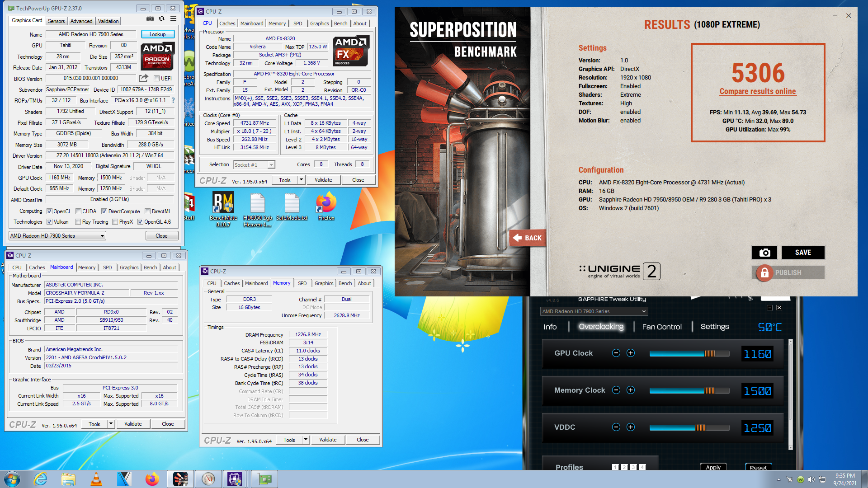Select Sapphire profile slot 1
Viewport: 868px width, 488px height.
[615, 467]
